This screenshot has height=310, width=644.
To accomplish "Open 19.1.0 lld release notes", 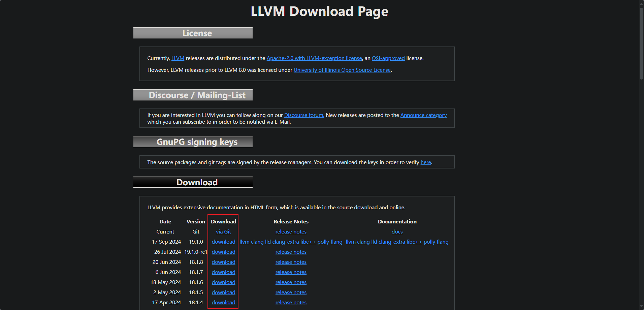I will point(268,242).
